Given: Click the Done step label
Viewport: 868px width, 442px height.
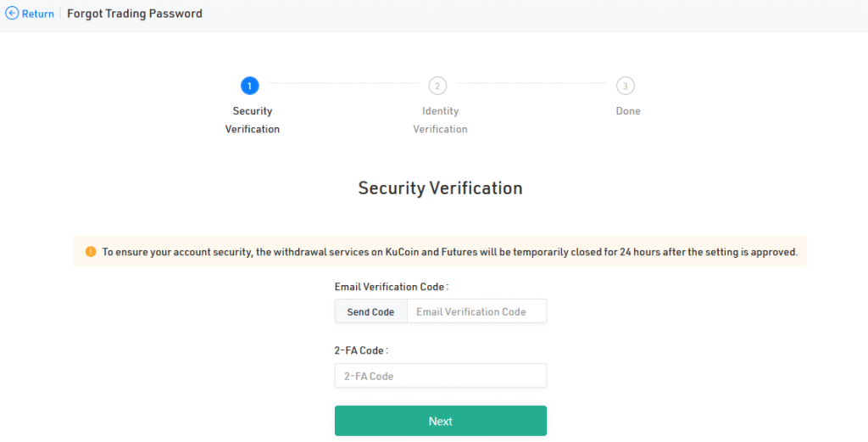Looking at the screenshot, I should [628, 111].
